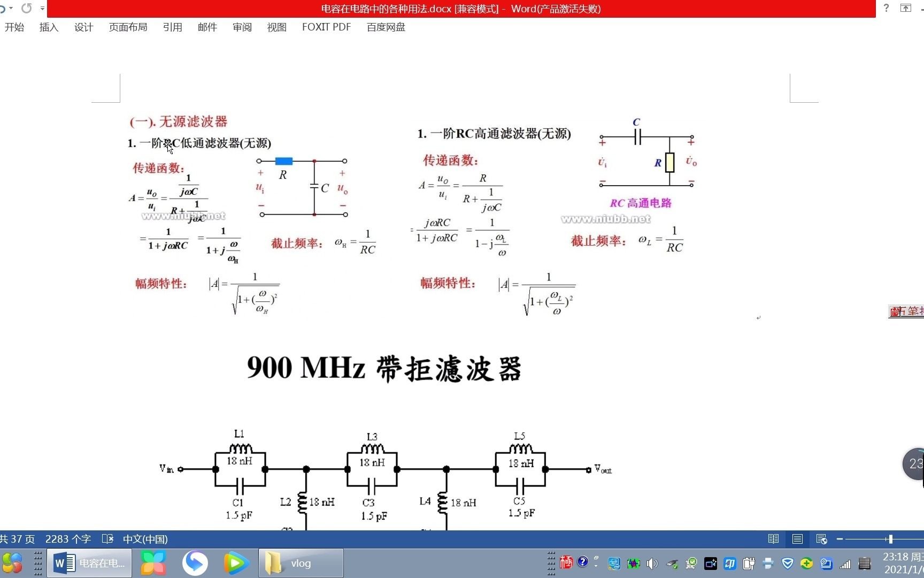Open the vlog folder taskbar button
Viewport: 924px width, 578px height.
point(301,563)
